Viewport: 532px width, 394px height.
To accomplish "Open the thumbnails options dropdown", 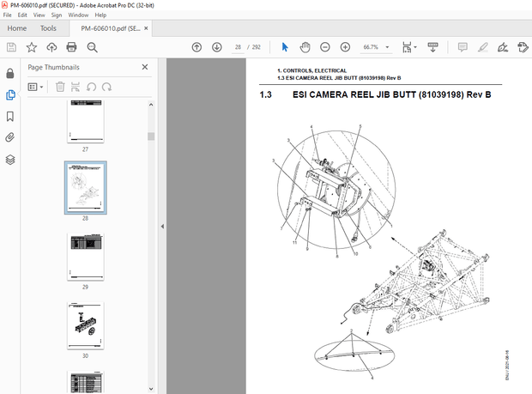I will [x=35, y=87].
